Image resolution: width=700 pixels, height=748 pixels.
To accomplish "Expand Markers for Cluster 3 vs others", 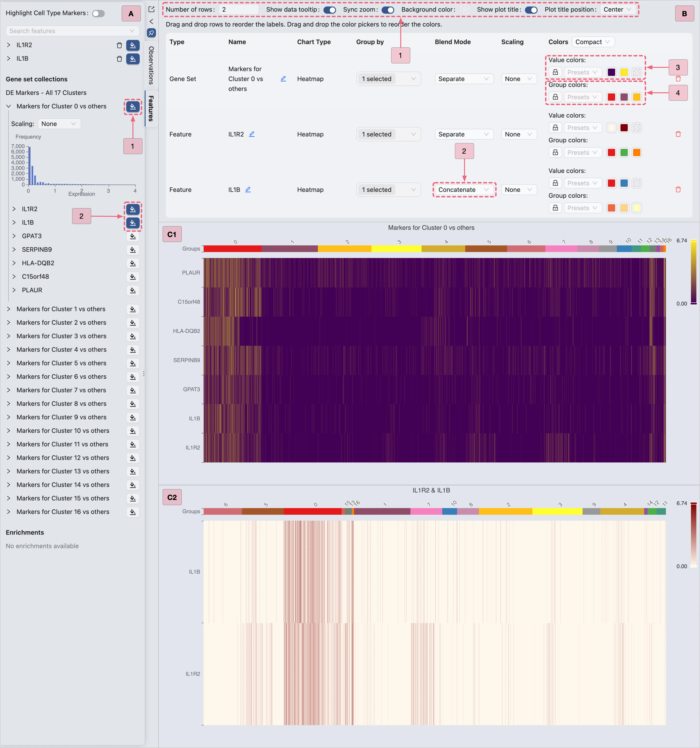I will (9, 336).
